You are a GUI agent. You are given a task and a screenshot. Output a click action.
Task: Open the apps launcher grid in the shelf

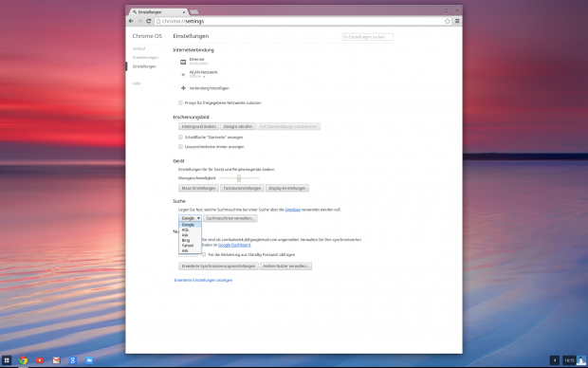pos(7,360)
